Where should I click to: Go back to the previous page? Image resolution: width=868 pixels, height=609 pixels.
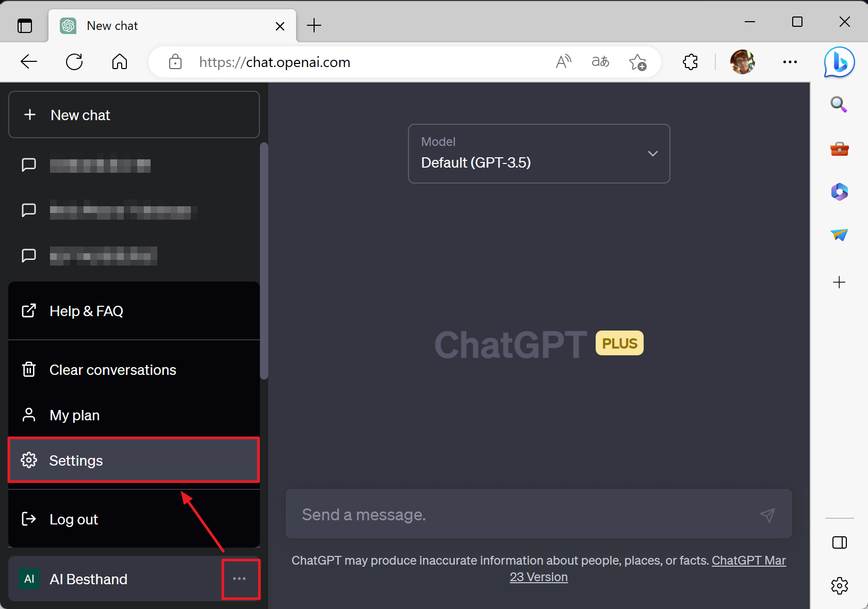29,62
